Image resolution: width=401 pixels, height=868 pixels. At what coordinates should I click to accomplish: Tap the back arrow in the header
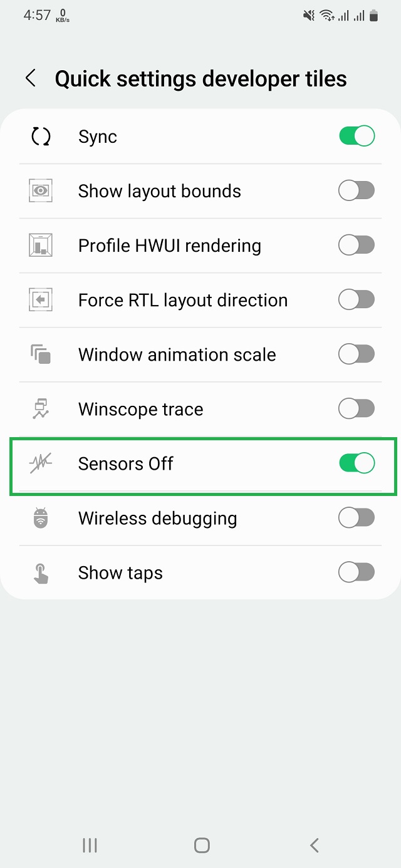tap(30, 78)
